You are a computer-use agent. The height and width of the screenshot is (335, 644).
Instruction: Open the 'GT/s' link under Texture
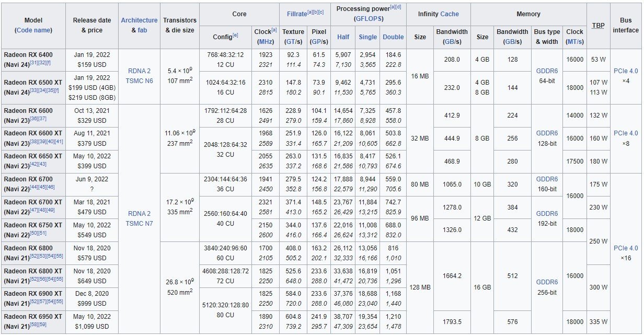pos(293,41)
